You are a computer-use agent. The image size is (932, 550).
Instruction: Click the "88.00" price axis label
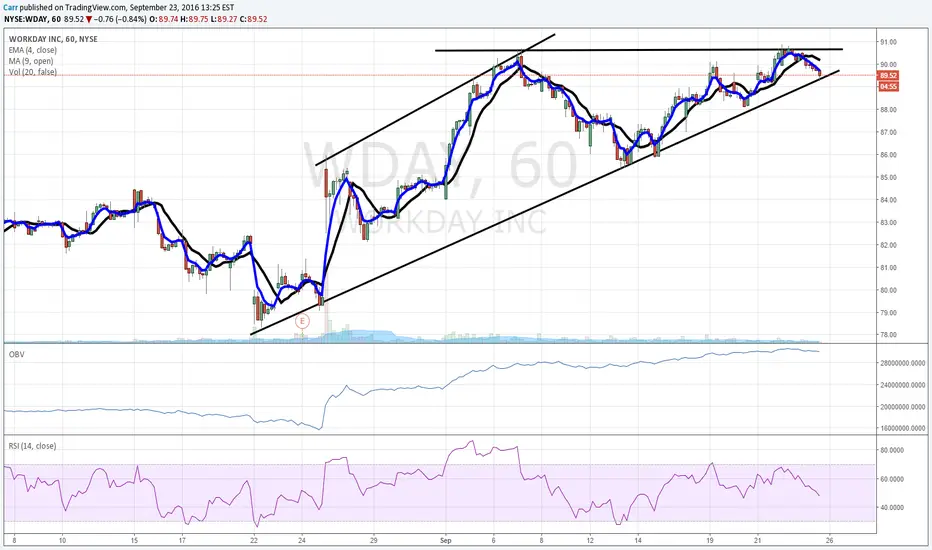point(888,109)
